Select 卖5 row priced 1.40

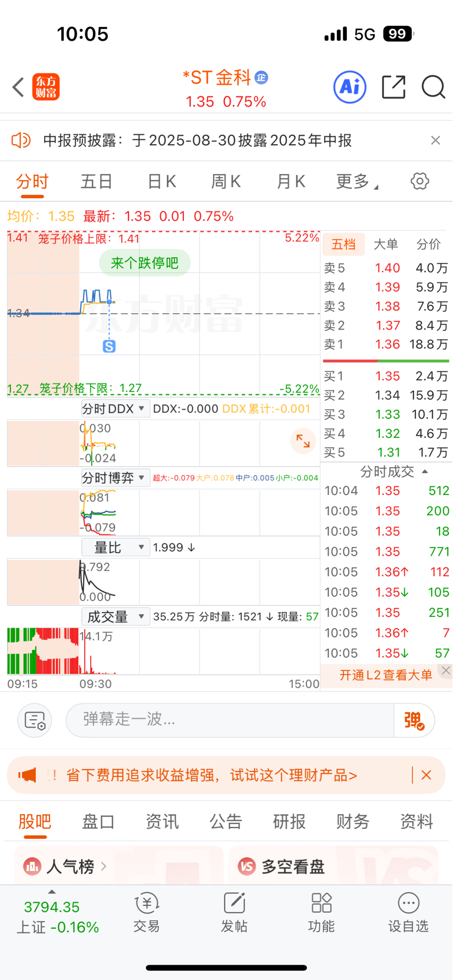pos(386,268)
